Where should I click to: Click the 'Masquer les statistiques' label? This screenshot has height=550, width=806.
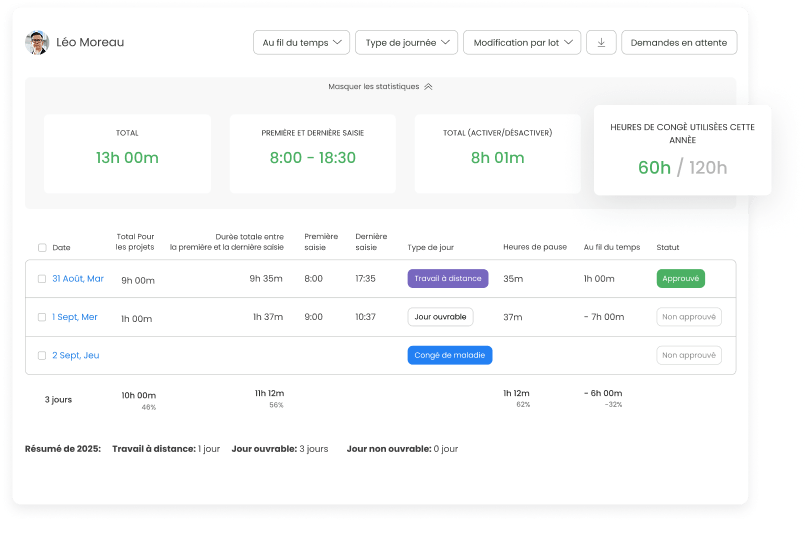click(x=374, y=87)
